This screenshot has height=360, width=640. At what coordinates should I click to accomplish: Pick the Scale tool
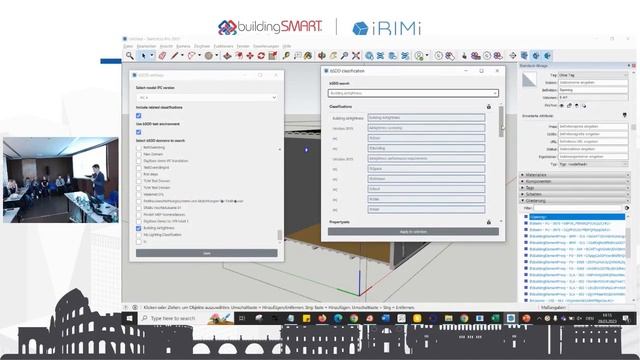point(273,56)
